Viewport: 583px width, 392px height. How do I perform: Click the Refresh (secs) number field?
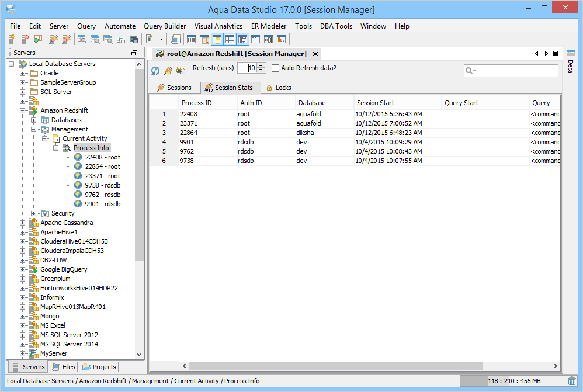(248, 68)
